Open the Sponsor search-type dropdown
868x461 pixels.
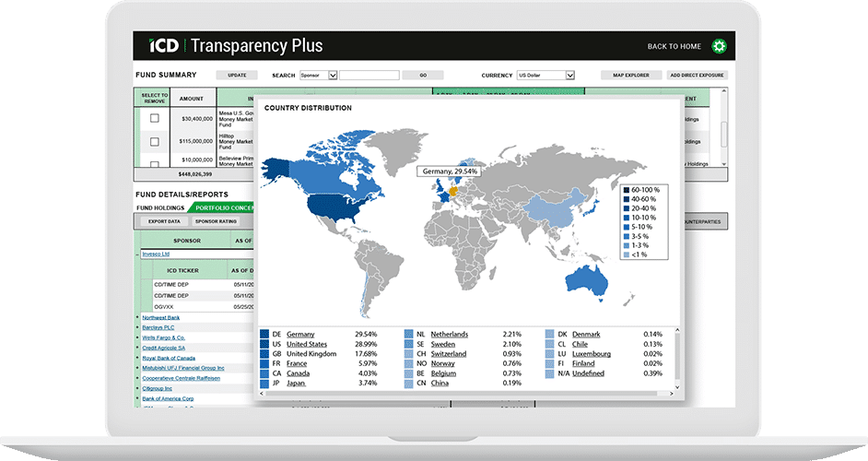318,76
